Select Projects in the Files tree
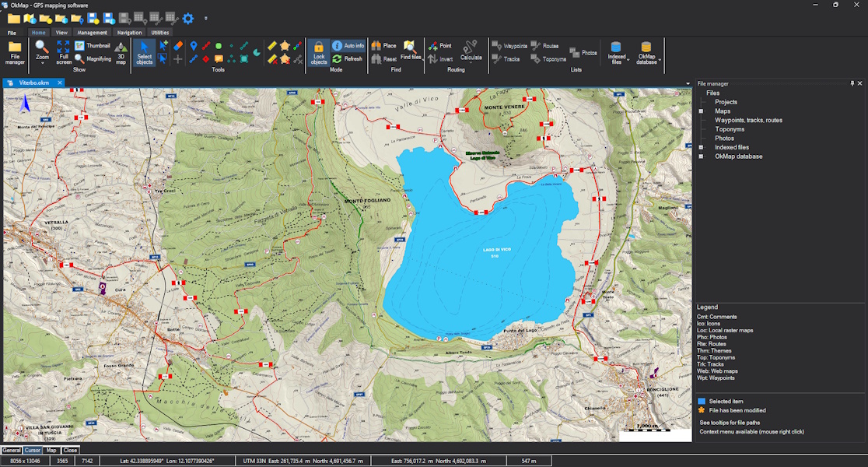The image size is (868, 467). 726,102
